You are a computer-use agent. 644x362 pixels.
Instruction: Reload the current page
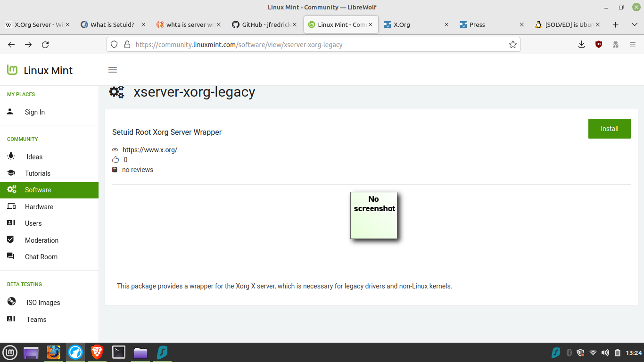point(45,44)
